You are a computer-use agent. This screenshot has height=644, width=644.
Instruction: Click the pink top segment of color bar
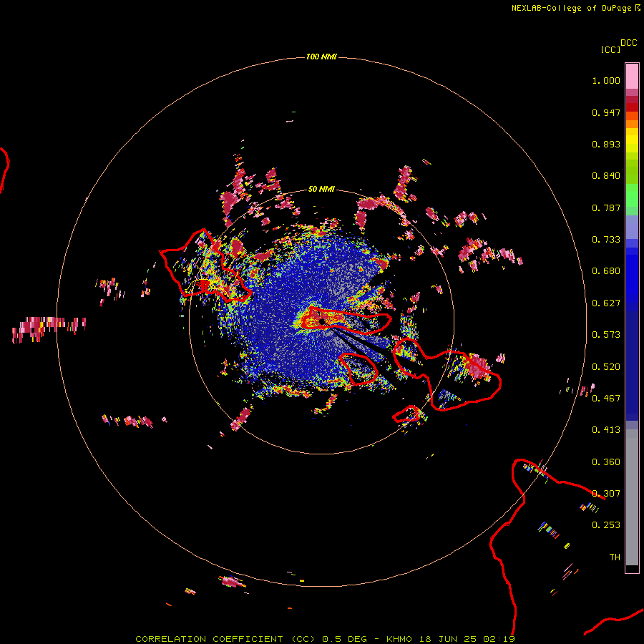(632, 77)
